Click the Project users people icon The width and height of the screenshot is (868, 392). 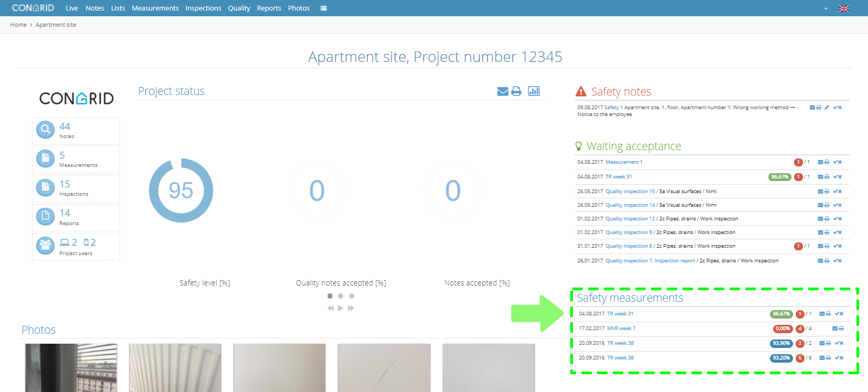coord(46,245)
